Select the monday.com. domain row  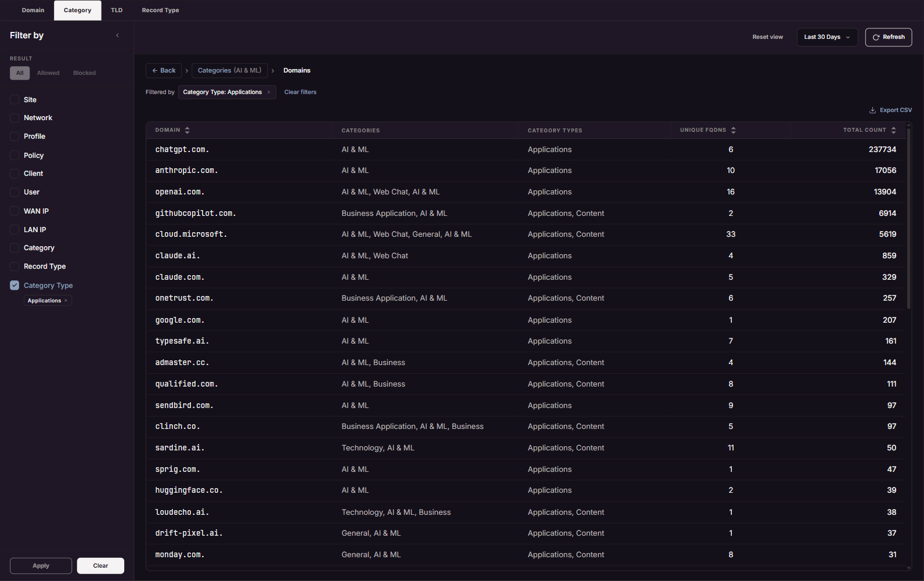[x=527, y=555]
